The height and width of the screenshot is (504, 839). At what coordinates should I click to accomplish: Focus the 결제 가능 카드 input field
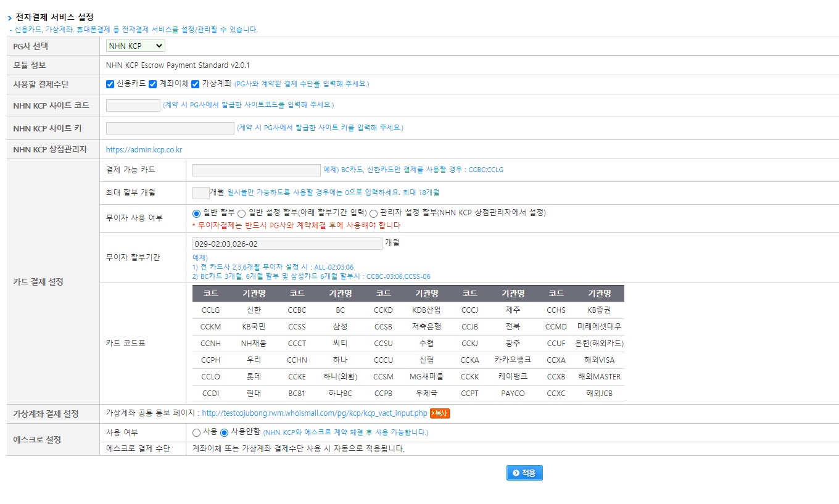coord(256,170)
